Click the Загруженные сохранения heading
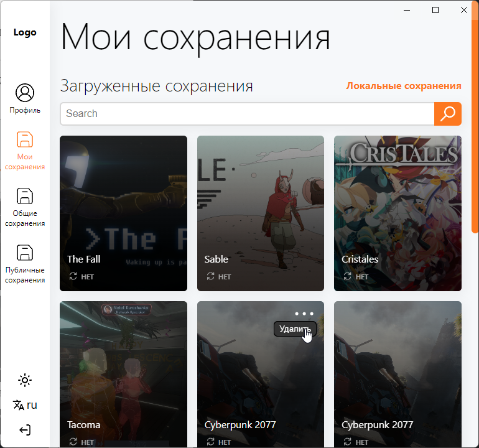479x448 pixels. tap(156, 86)
